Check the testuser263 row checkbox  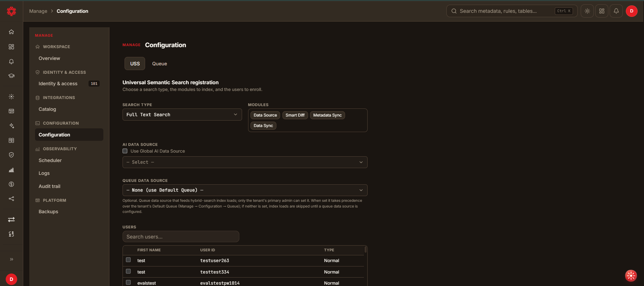click(128, 260)
